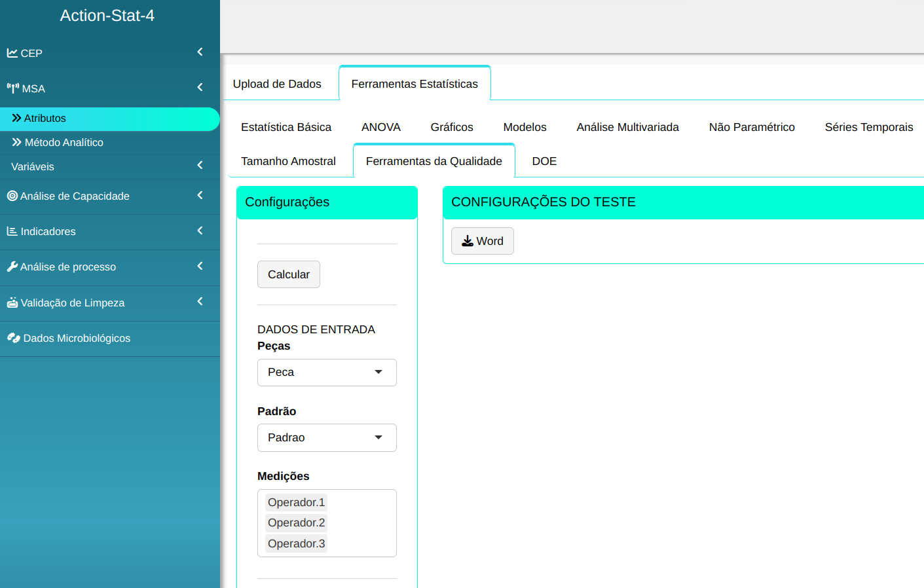
Task: Expand the CEP menu chevron
Action: (200, 52)
